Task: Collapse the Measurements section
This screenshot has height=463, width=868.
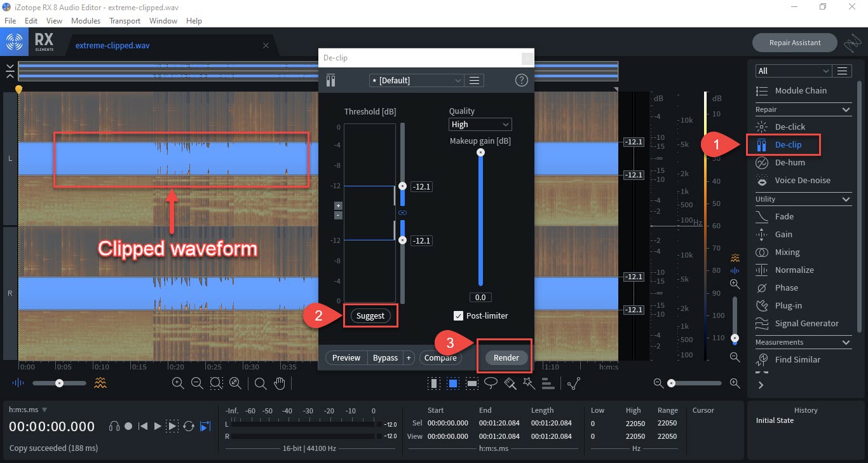Action: [x=846, y=342]
